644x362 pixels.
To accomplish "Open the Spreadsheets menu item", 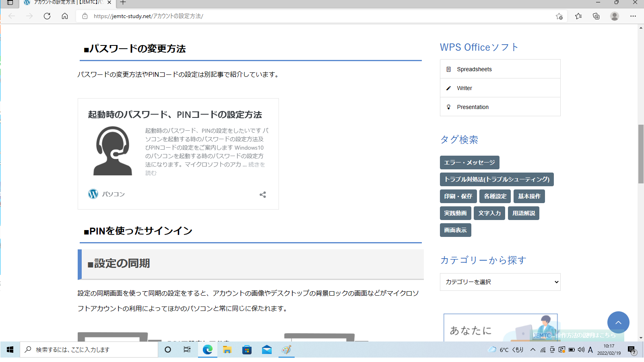I will (x=474, y=69).
